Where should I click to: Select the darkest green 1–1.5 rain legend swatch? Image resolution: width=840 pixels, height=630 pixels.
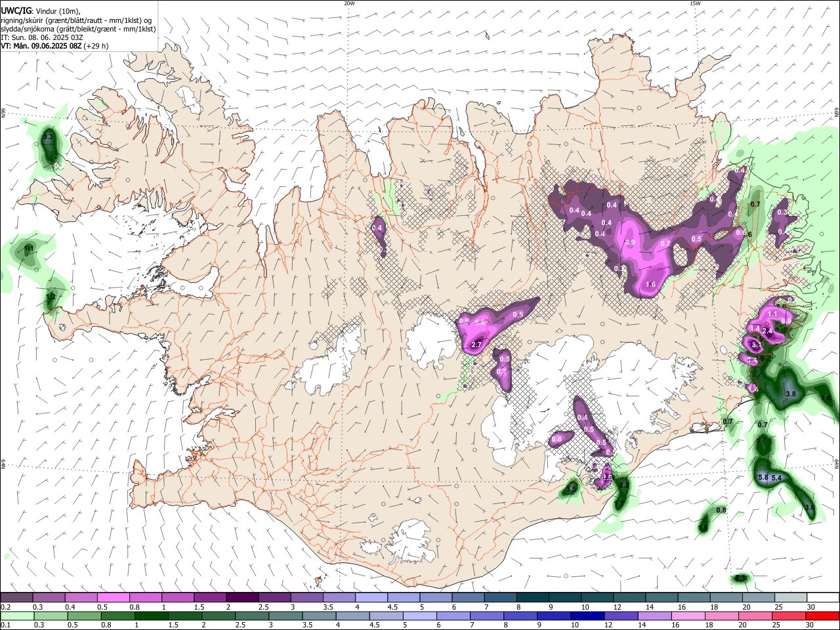(x=151, y=616)
